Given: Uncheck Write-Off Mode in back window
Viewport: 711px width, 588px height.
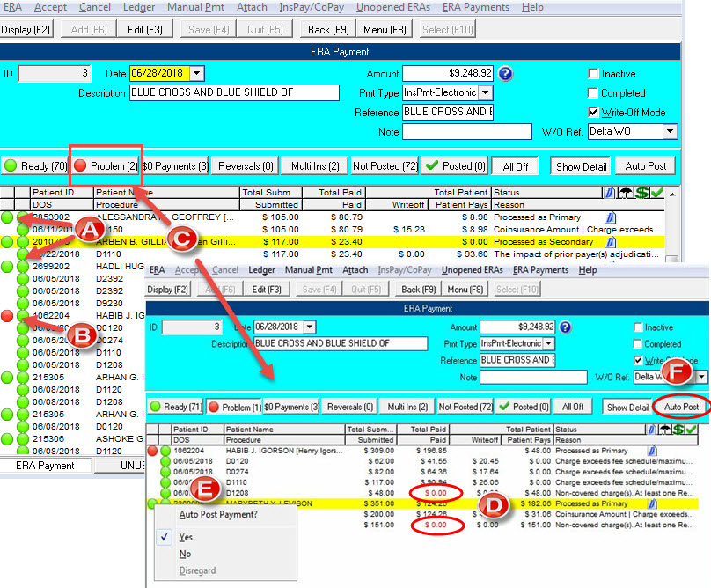Looking at the screenshot, I should coord(593,112).
